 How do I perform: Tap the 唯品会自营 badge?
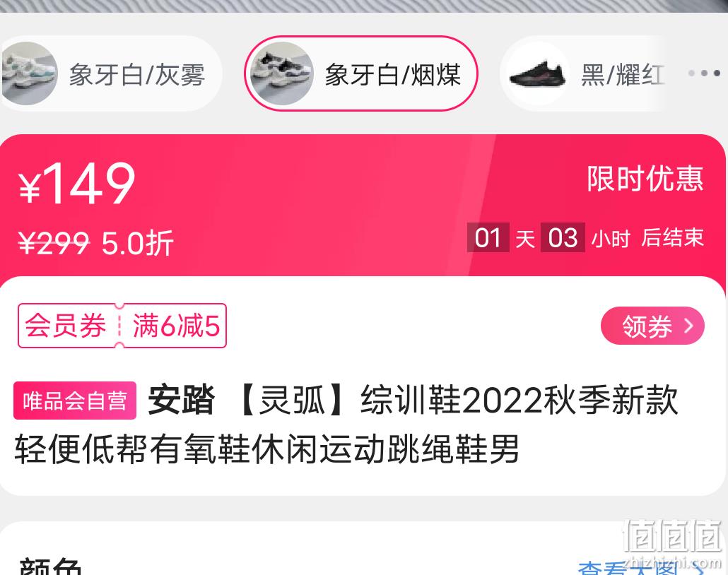(x=75, y=401)
